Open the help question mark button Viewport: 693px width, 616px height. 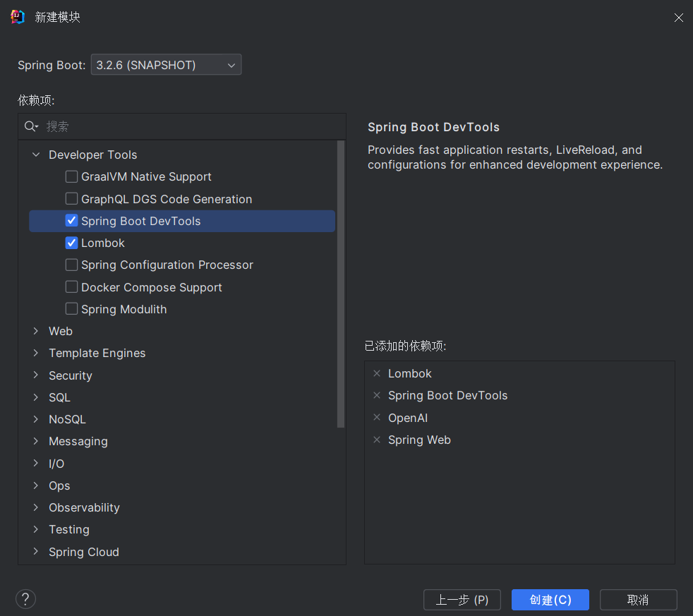click(25, 599)
